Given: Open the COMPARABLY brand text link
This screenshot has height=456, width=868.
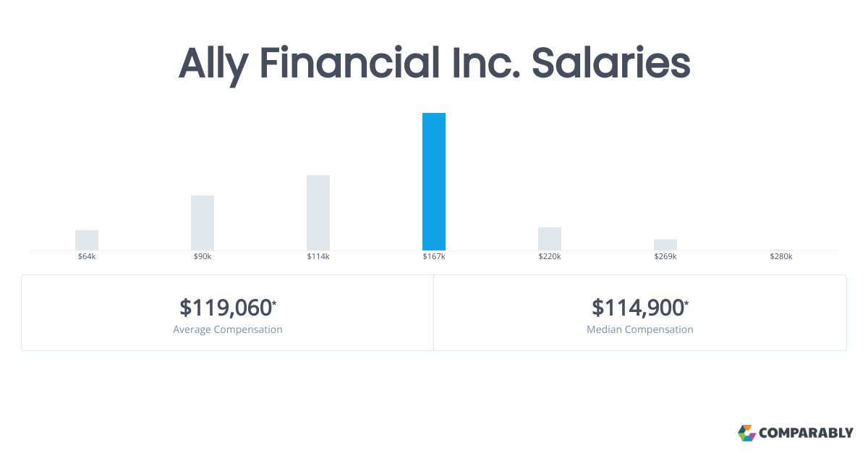Looking at the screenshot, I should pos(806,434).
